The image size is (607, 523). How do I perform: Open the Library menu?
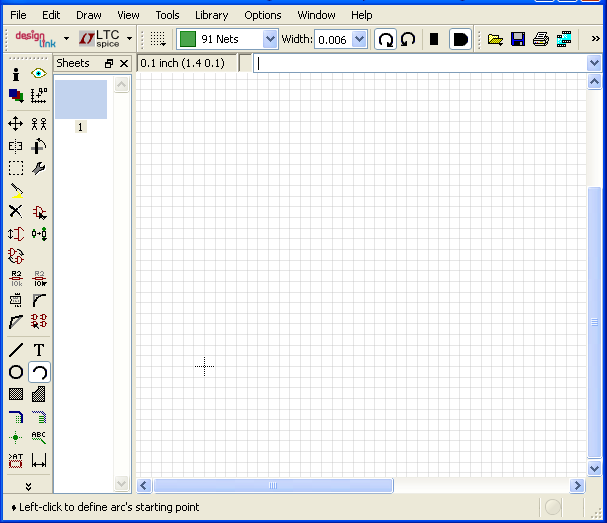point(211,15)
